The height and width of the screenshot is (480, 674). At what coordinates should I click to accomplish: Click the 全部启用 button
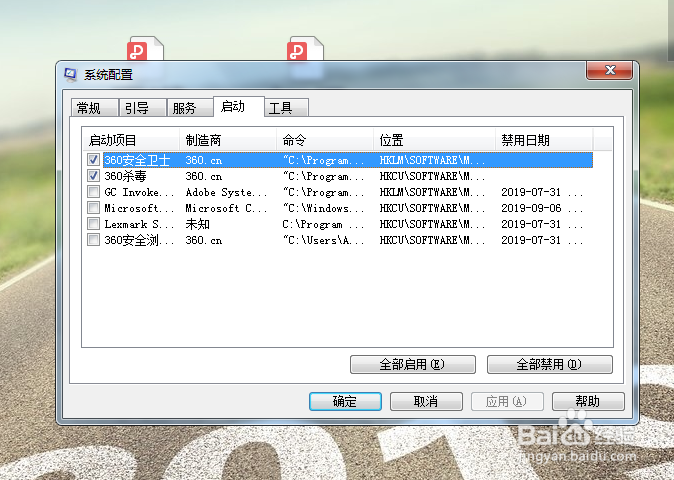413,364
